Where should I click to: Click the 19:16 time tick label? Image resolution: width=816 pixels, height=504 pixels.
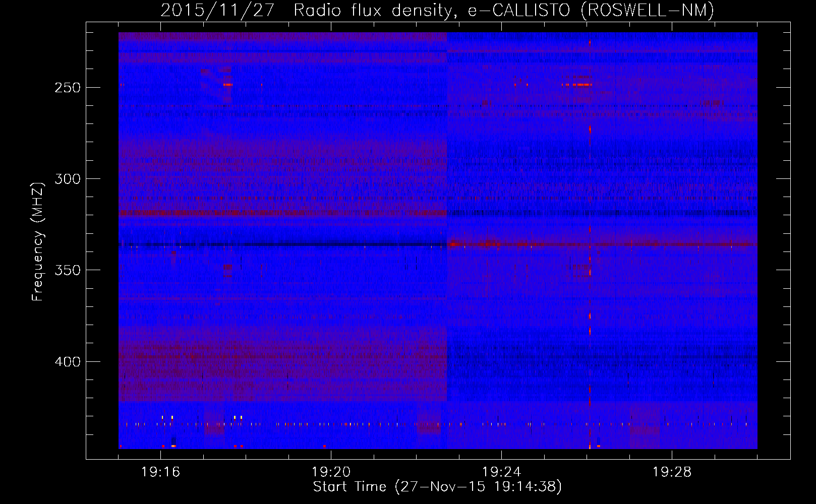[x=160, y=472]
